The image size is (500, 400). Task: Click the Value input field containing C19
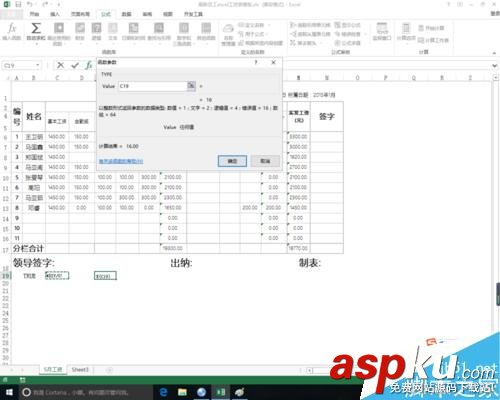pos(152,86)
